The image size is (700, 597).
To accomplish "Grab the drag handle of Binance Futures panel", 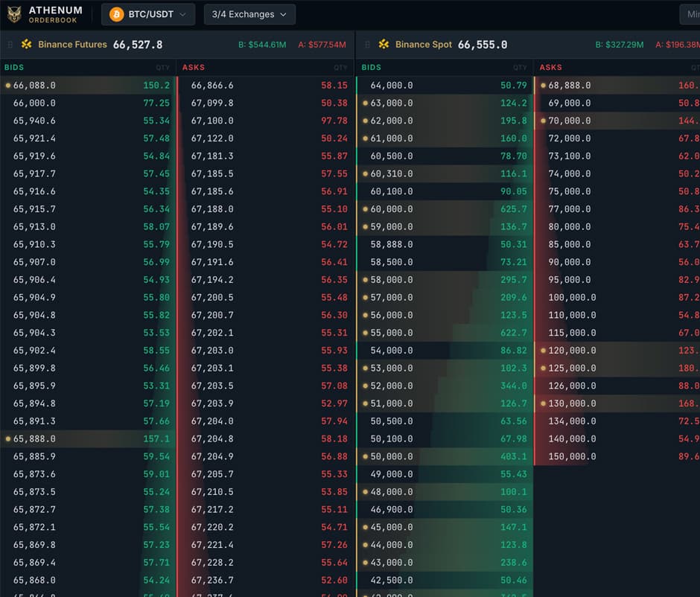I will 10,45.
